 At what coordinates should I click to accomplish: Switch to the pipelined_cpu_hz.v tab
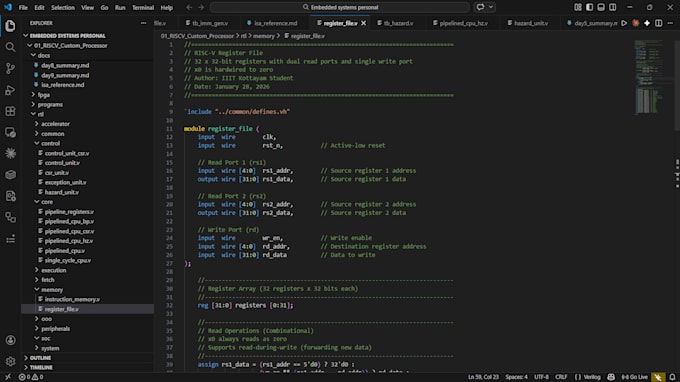pos(463,23)
